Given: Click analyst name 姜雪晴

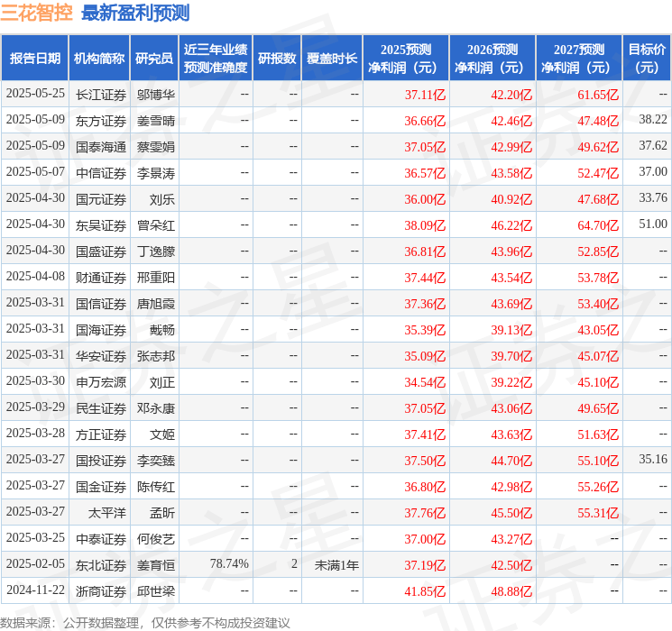Looking at the screenshot, I should pyautogui.click(x=155, y=121).
